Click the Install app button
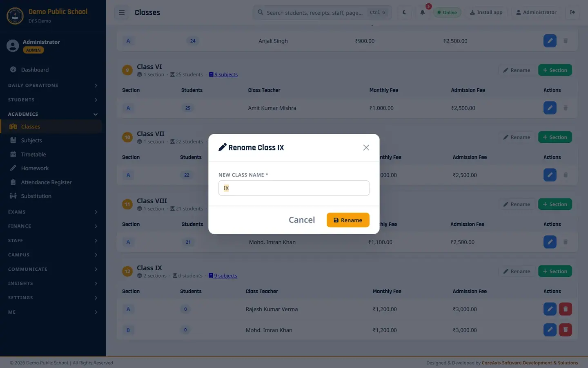 [x=486, y=12]
